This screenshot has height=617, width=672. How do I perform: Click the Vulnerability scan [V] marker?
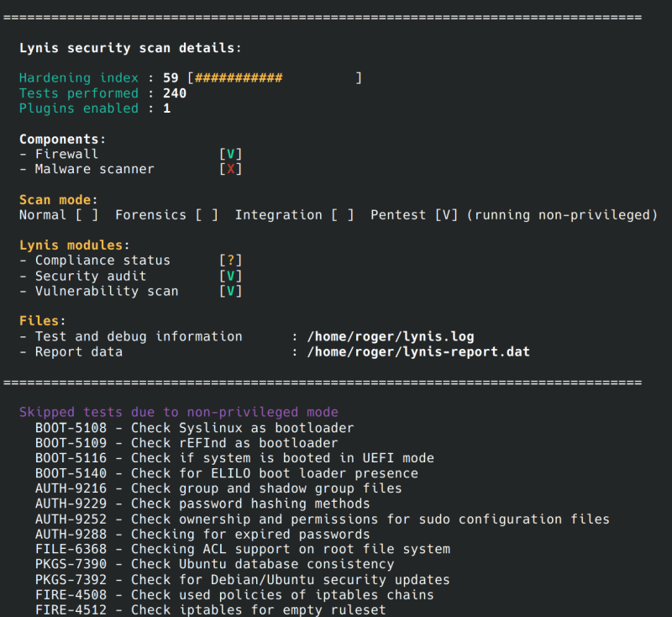230,291
